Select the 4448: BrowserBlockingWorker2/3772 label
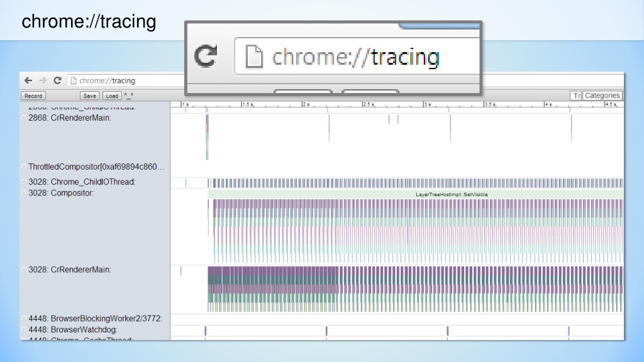Image resolution: width=644 pixels, height=362 pixels. pos(96,319)
